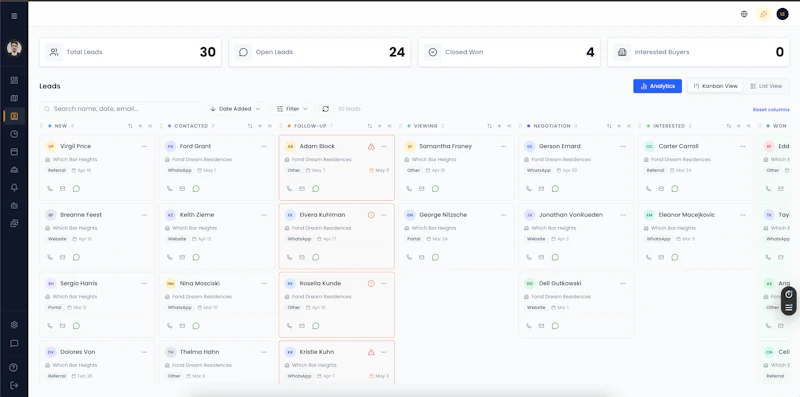The height and width of the screenshot is (397, 800).
Task: Open the three-dot menu on Gerson Emard card
Action: (623, 146)
